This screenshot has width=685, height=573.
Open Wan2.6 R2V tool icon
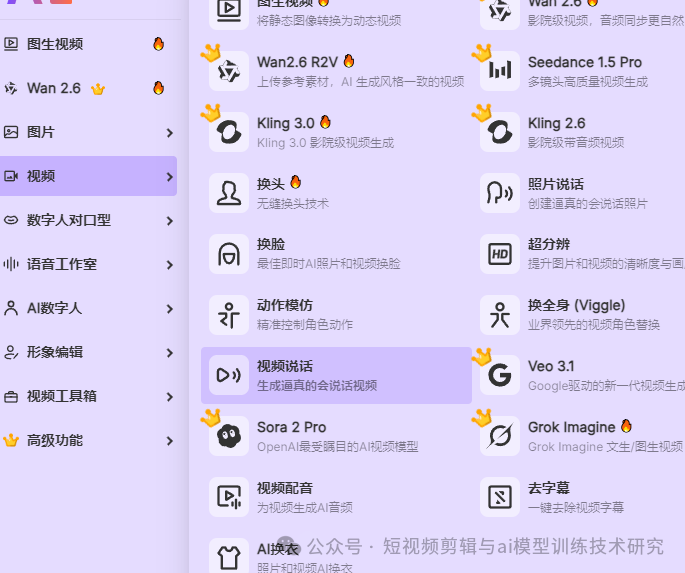click(229, 71)
